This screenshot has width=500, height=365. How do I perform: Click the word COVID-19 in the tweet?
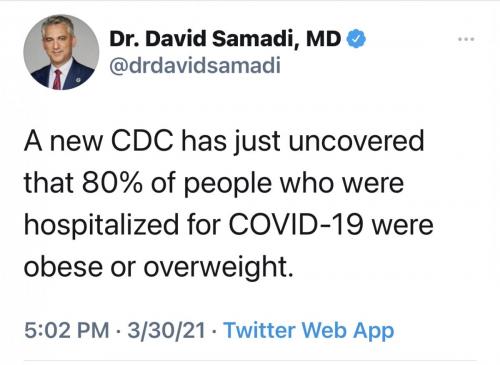pos(296,224)
